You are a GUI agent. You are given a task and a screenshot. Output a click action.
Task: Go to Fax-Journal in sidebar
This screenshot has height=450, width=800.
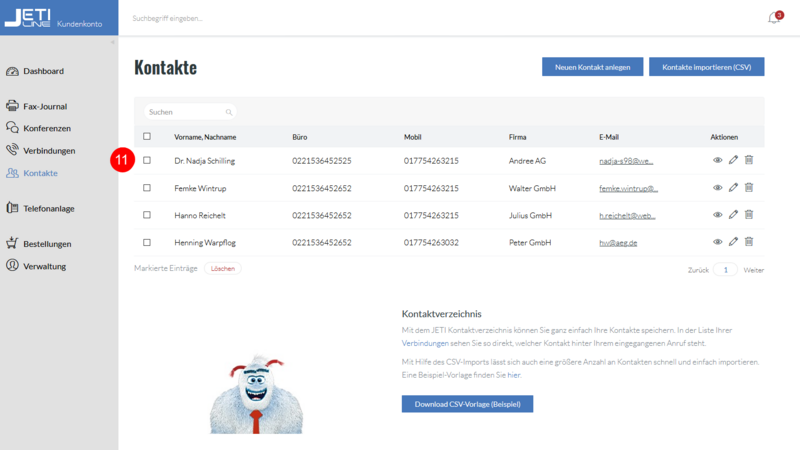click(45, 106)
